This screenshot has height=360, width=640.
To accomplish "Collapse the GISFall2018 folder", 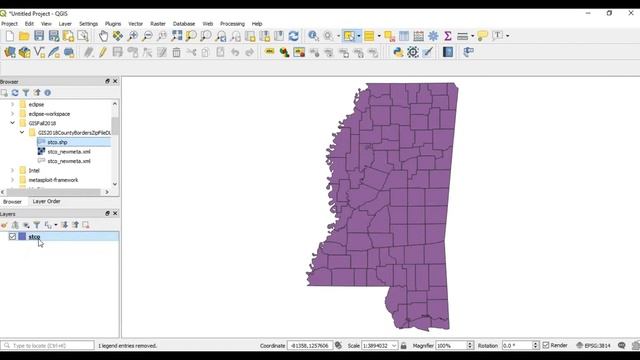I will 12,123.
